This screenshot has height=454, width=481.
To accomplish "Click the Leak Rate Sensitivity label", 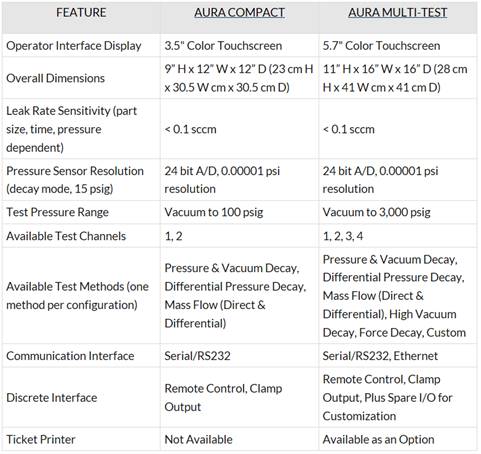I will pos(71,129).
